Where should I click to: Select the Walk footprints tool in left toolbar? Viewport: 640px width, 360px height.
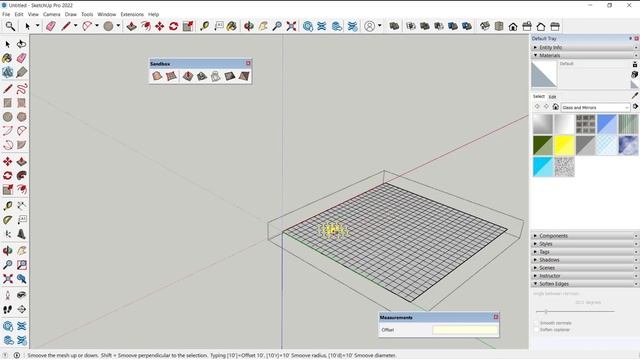pos(8,309)
